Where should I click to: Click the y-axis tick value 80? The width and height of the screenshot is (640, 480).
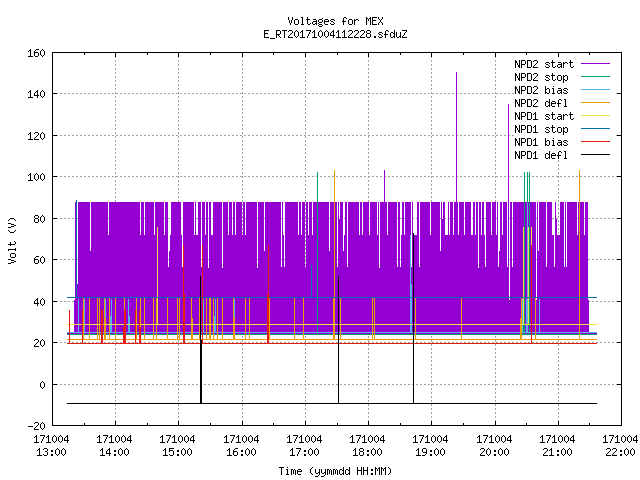click(39, 219)
